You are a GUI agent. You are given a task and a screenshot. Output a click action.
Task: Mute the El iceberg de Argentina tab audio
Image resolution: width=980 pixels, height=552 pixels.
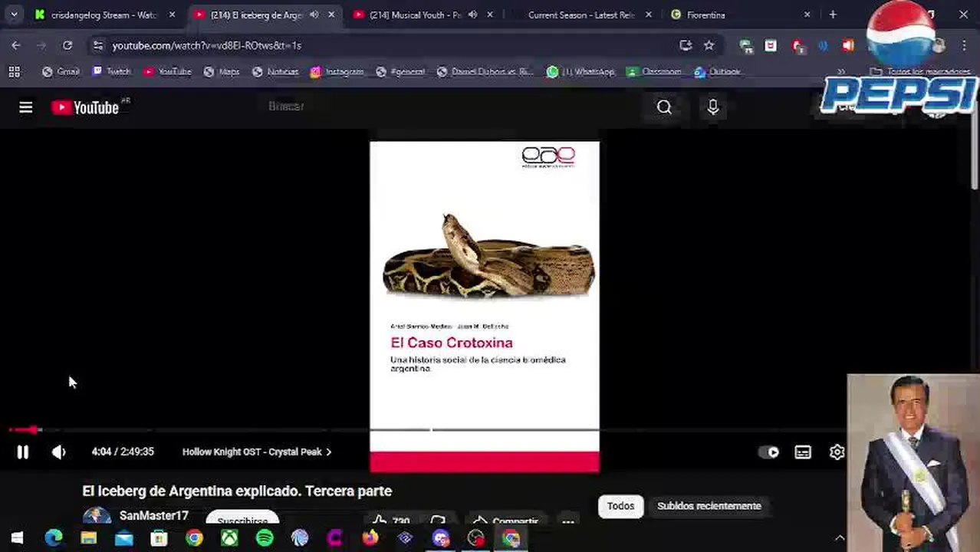click(314, 15)
